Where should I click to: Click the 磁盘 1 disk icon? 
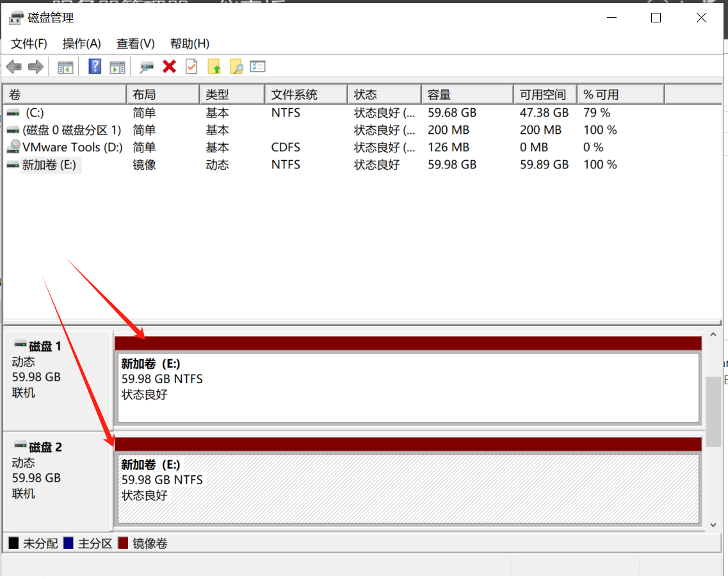[20, 344]
